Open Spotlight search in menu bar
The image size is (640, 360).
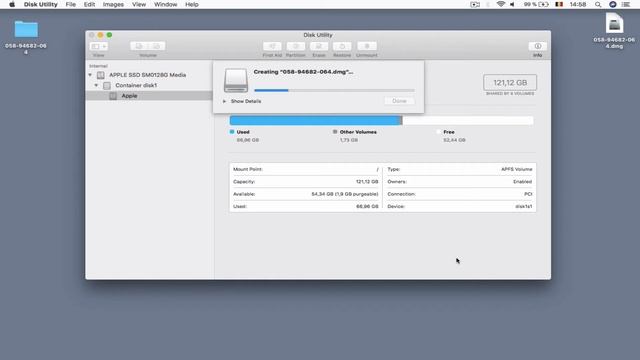click(598, 4)
